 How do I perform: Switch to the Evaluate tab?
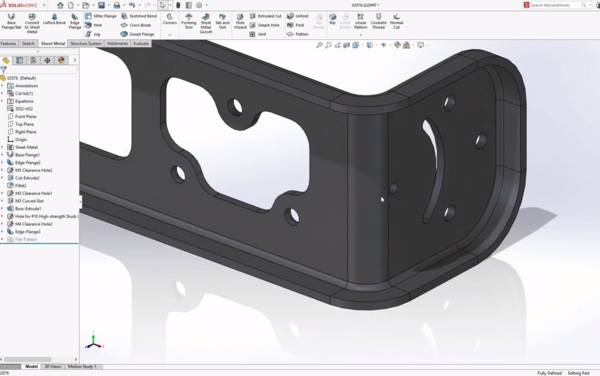pyautogui.click(x=141, y=44)
